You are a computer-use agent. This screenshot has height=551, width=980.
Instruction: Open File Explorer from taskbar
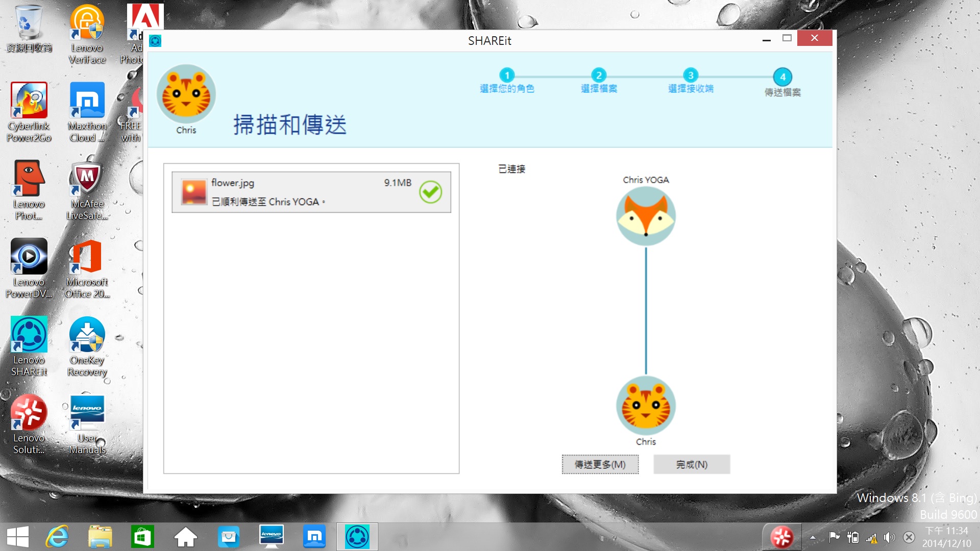pyautogui.click(x=100, y=537)
